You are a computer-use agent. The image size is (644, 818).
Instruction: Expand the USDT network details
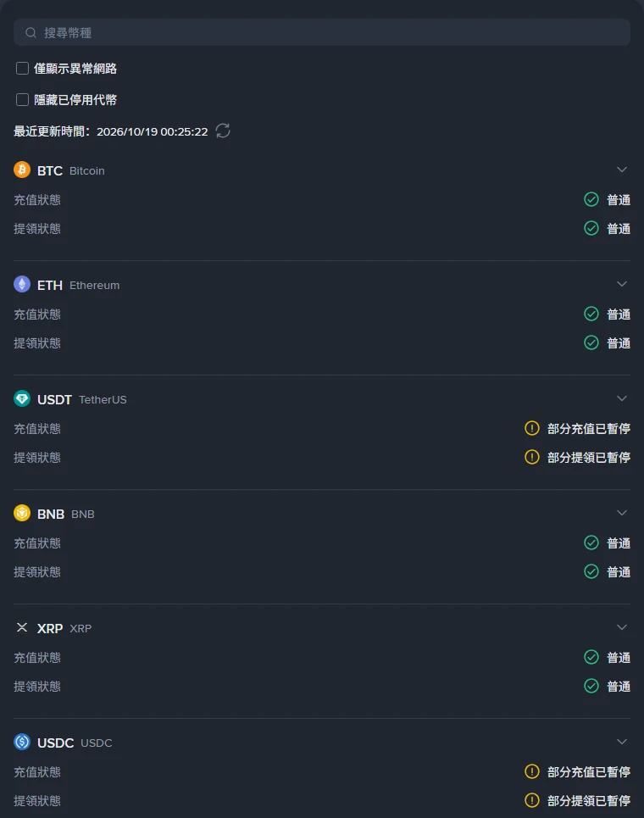click(x=622, y=398)
